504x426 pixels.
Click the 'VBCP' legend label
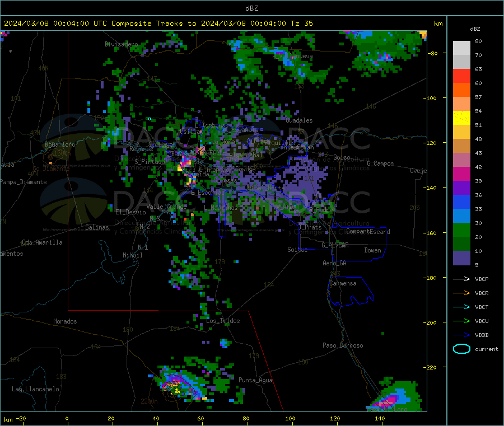tap(482, 279)
